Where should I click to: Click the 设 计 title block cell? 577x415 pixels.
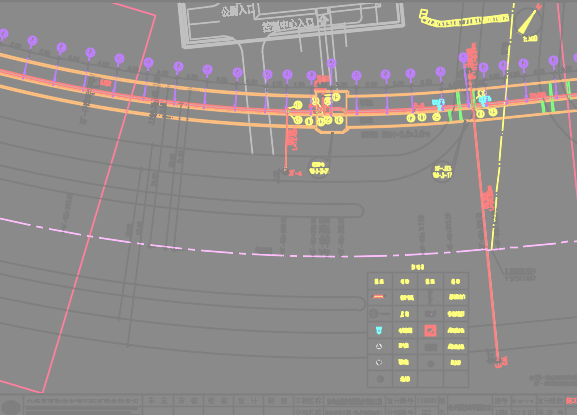pos(247,401)
